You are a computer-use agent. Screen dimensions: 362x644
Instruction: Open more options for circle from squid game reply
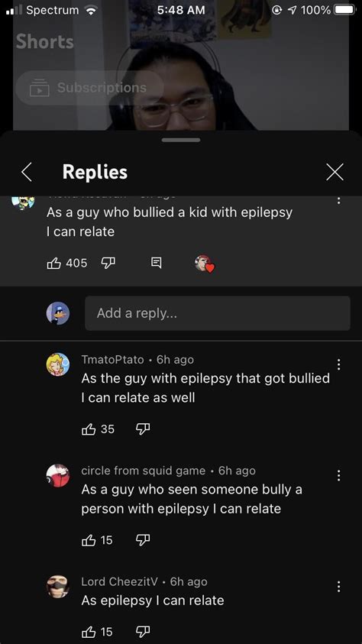pyautogui.click(x=338, y=475)
